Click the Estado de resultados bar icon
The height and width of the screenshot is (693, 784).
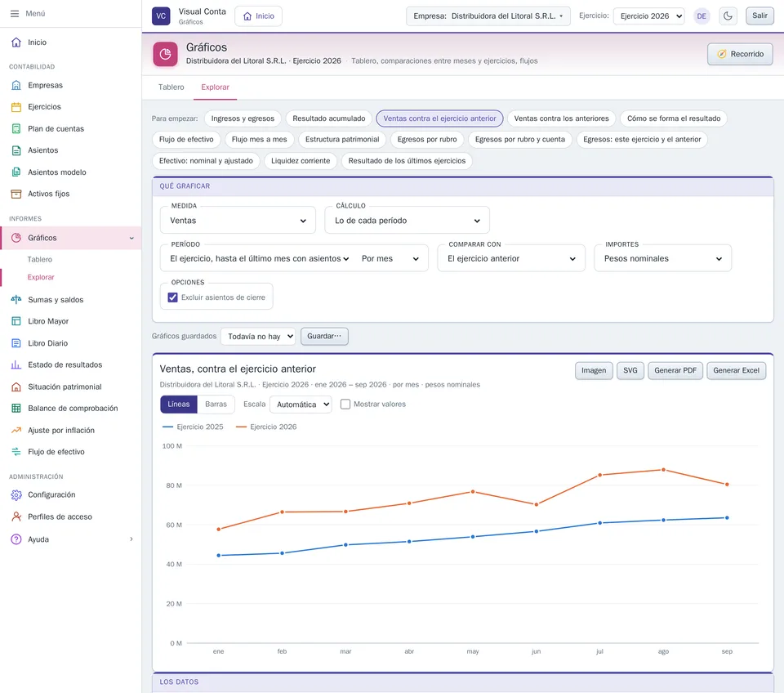[16, 364]
